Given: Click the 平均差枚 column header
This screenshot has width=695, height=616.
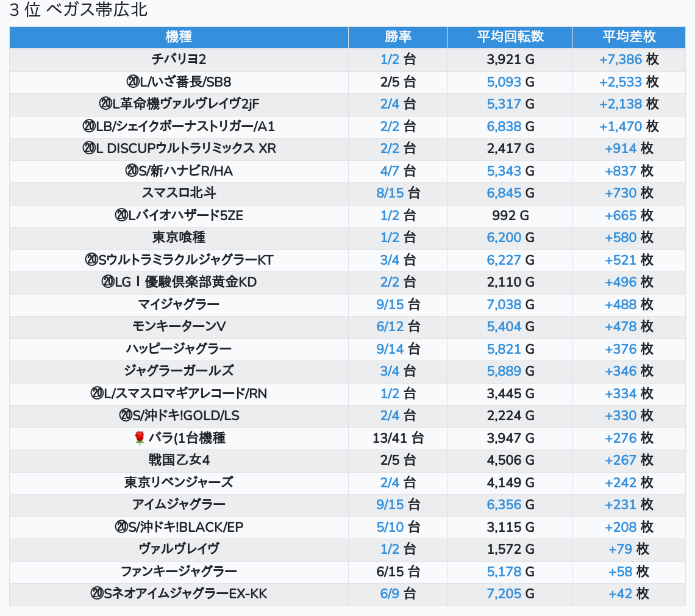Looking at the screenshot, I should [629, 37].
